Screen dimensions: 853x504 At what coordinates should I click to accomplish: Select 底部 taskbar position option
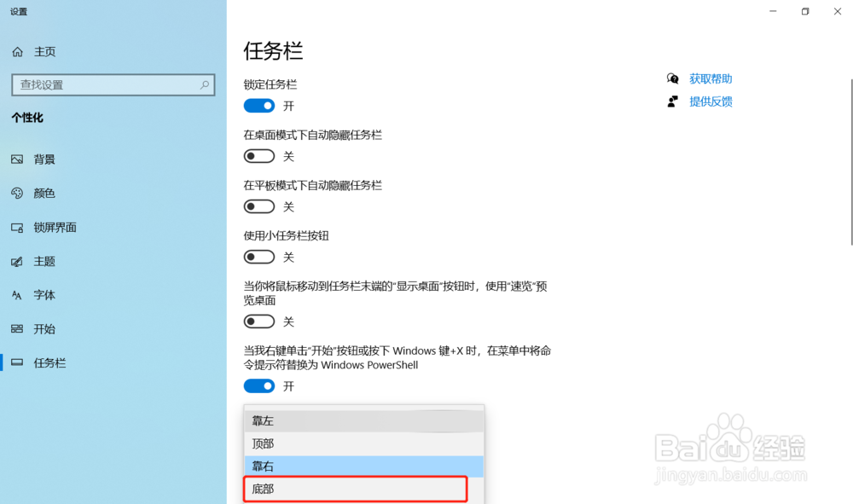(364, 489)
